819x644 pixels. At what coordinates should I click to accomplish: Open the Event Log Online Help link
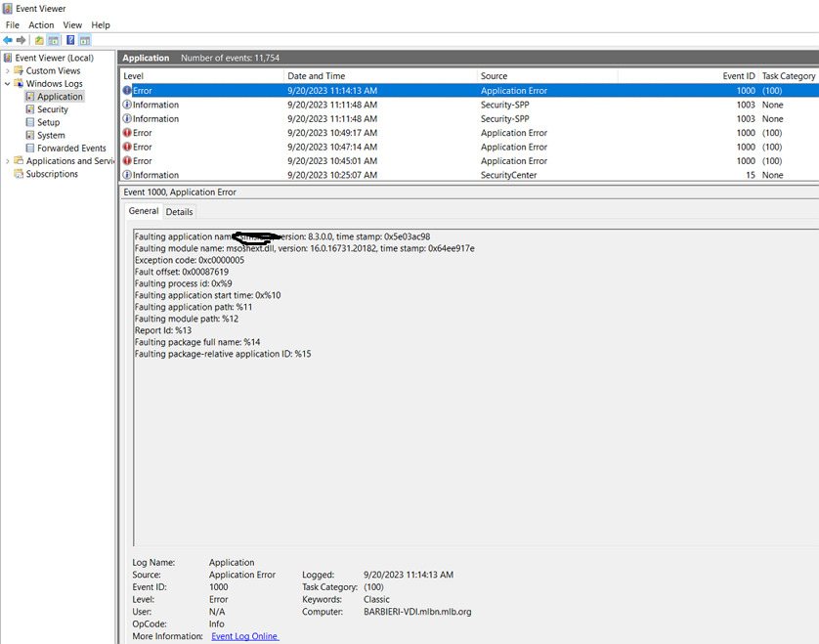(244, 636)
